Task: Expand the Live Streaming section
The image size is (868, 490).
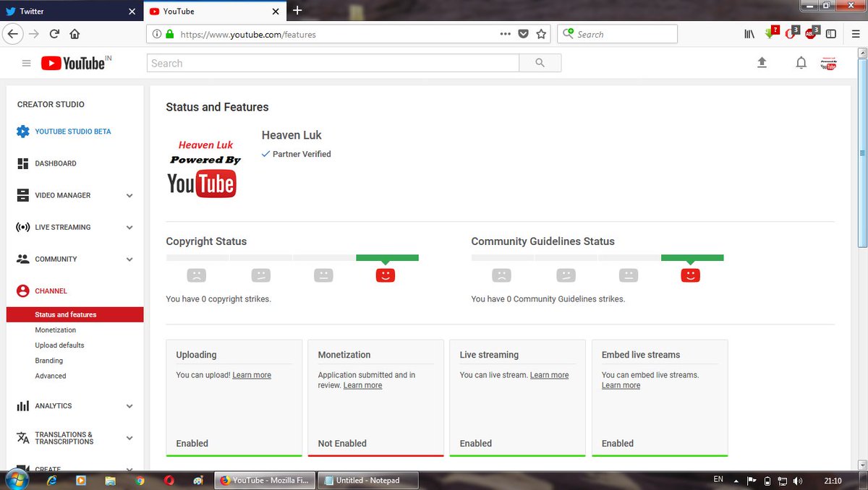Action: pyautogui.click(x=129, y=227)
